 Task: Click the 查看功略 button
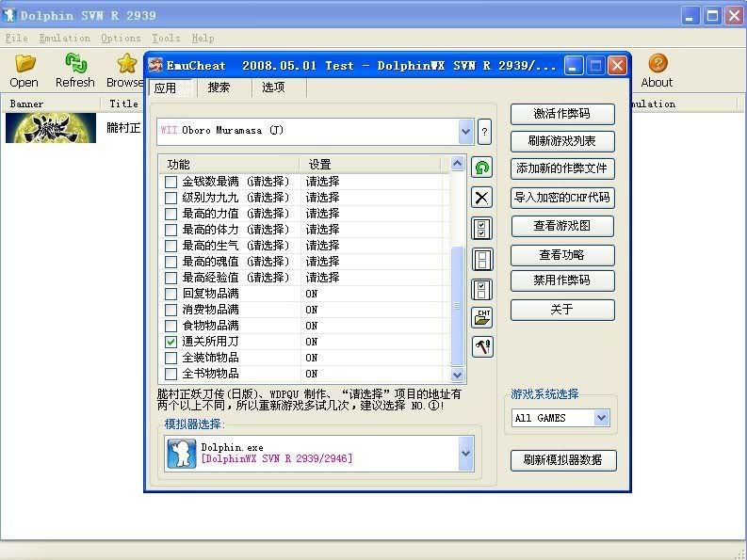pyautogui.click(x=562, y=255)
